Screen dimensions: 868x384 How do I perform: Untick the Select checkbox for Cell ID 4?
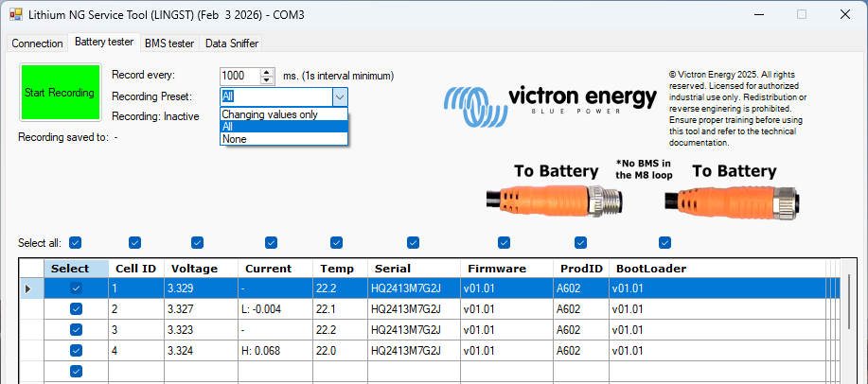76,350
